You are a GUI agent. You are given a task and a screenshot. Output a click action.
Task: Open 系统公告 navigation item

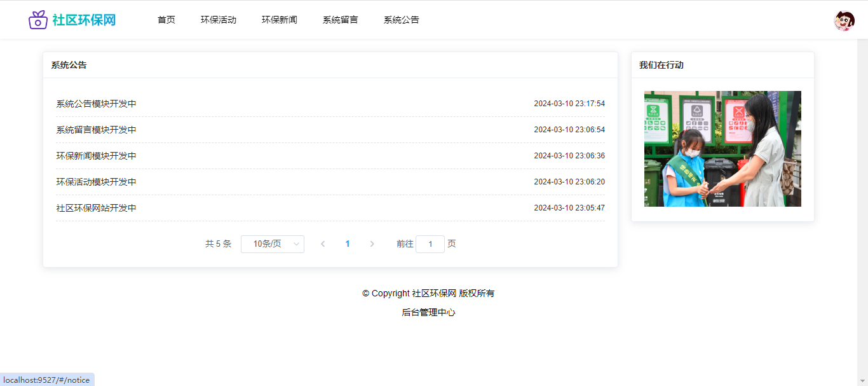(x=402, y=20)
